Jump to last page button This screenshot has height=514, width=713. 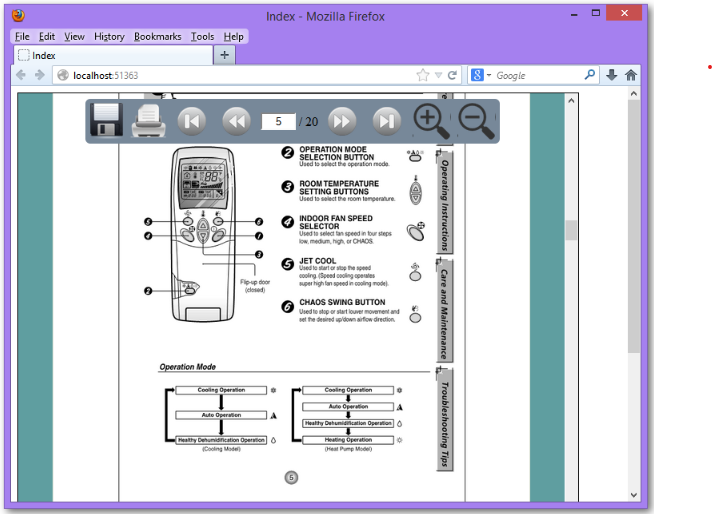(387, 121)
